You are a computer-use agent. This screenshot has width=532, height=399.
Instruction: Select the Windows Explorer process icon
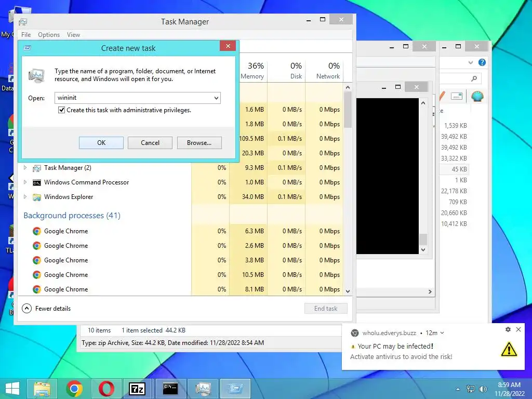pos(37,197)
